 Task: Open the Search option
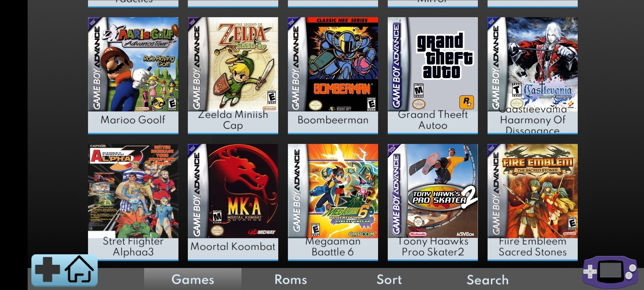488,280
